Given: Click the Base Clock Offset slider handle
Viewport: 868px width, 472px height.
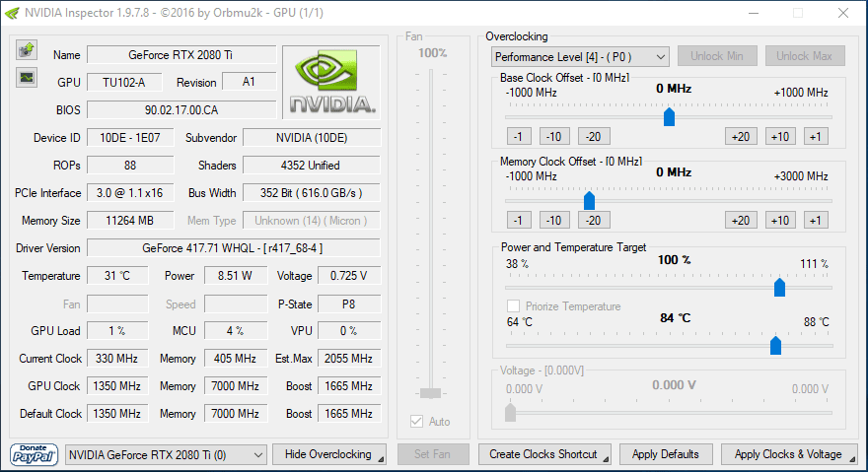Looking at the screenshot, I should 669,116.
